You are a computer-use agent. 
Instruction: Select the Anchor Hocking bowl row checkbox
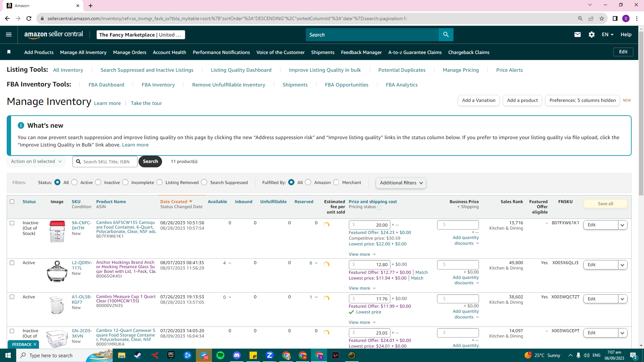(12, 263)
